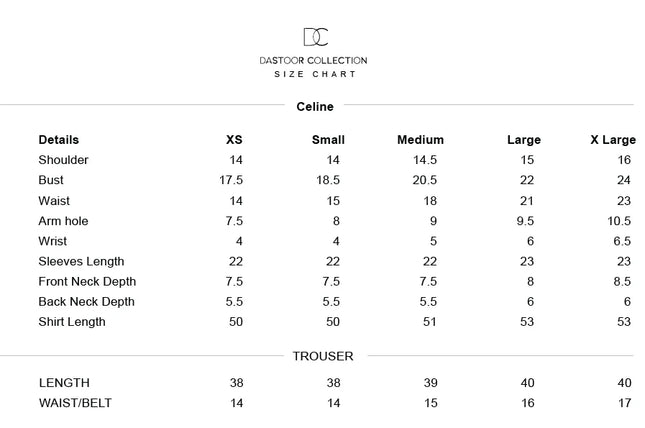Select the Back Neck Depth row label
645x428 pixels.
coord(86,302)
